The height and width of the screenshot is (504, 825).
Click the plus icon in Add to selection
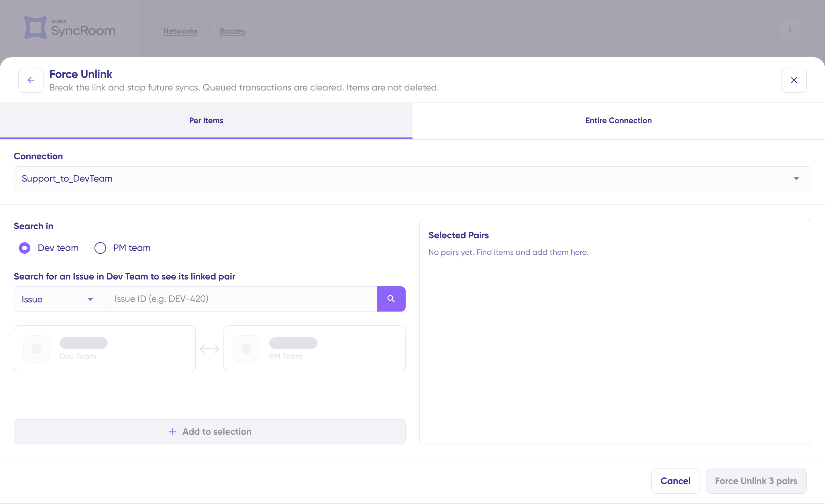coord(172,432)
